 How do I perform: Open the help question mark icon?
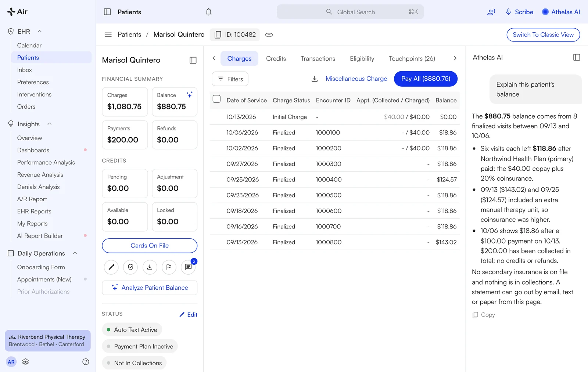(86, 362)
